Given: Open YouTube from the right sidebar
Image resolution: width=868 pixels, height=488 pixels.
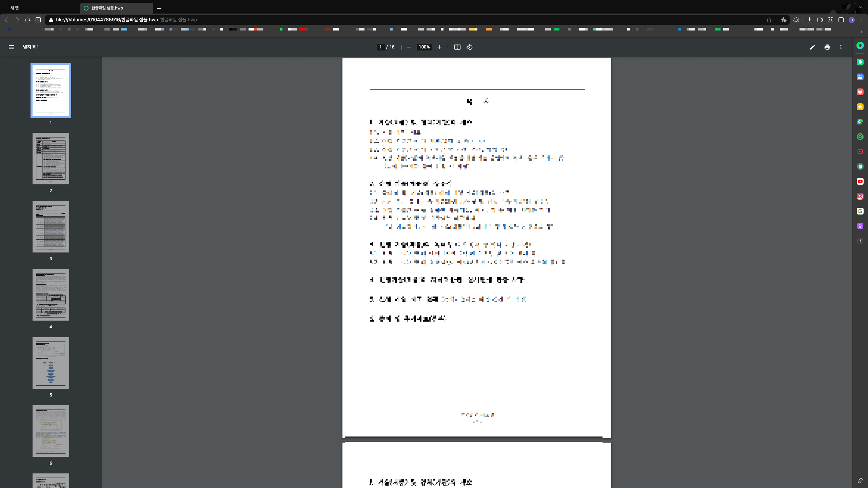Looking at the screenshot, I should click(x=860, y=181).
